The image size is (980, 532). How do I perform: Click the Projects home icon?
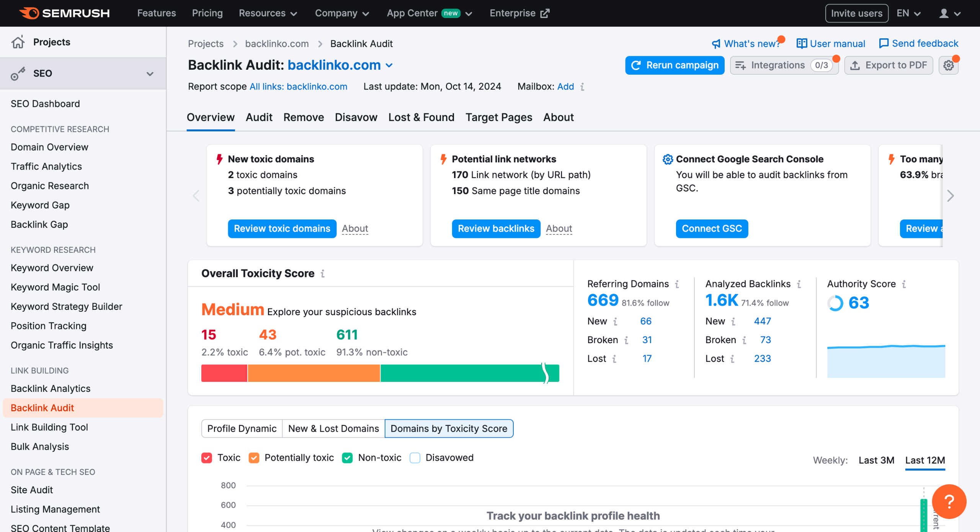click(18, 42)
